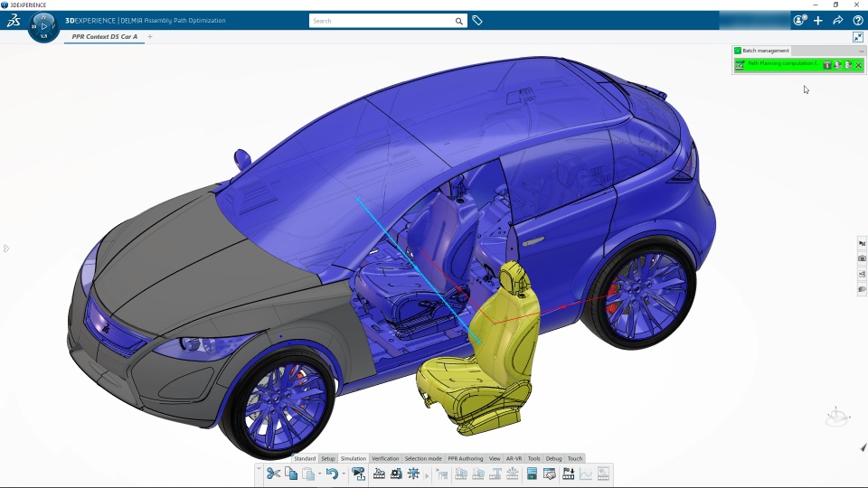Click the compass west 3D quadrant
Screen dimensions: 868x488
[33, 26]
